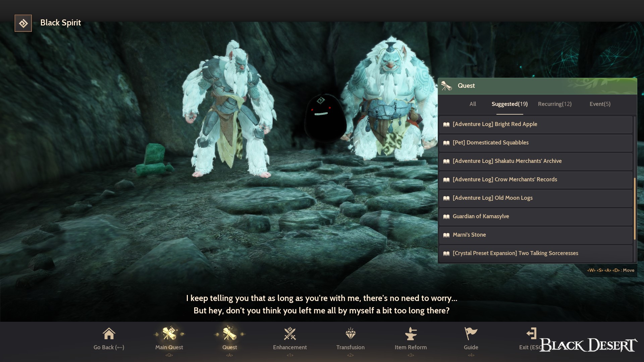Screen dimensions: 644x362
Task: Click book icon beside Guardian of Kamasylve
Action: 446,217
